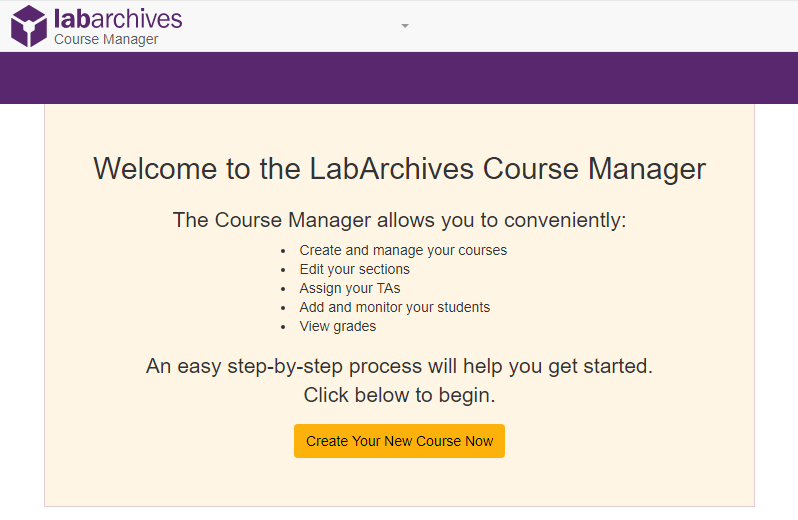
Task: Click the "View grades" list item
Action: (337, 326)
